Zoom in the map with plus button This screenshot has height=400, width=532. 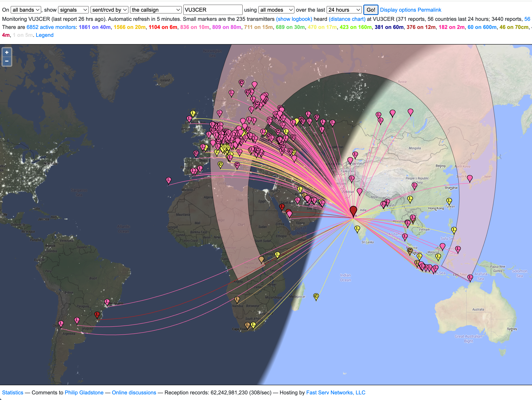point(7,52)
